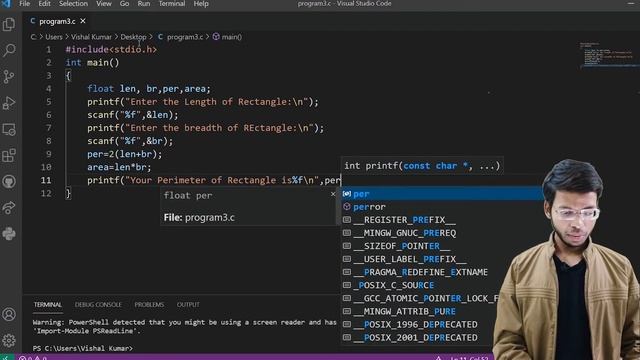Open the GitHub view in the activity bar

click(x=9, y=182)
